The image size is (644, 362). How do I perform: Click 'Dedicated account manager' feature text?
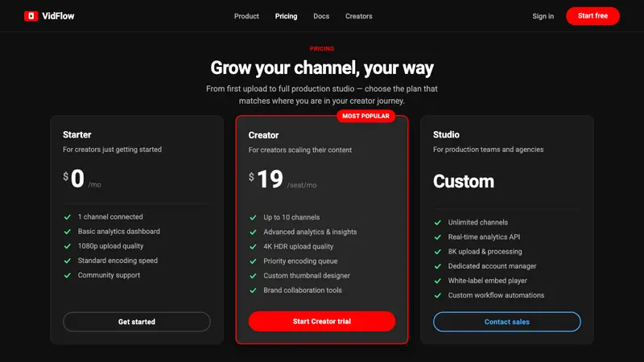pos(493,266)
